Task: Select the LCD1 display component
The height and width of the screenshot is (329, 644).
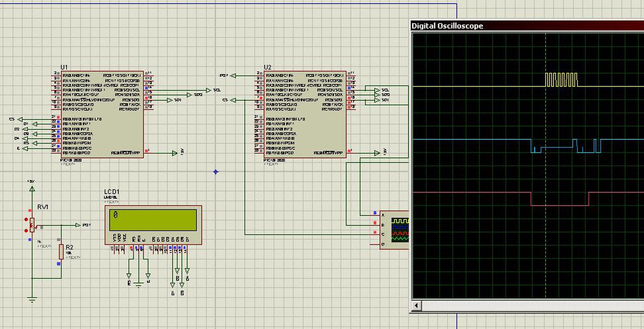Action: pyautogui.click(x=153, y=225)
